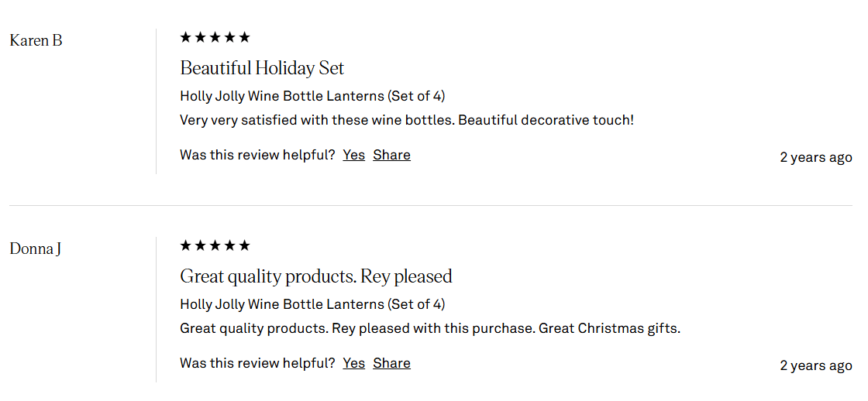
Task: Click the "Beautiful Holiday Set" review title
Action: [x=262, y=68]
